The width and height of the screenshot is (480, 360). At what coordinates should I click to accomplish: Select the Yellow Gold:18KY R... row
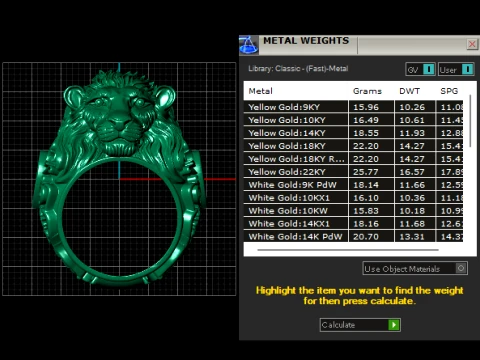353,159
